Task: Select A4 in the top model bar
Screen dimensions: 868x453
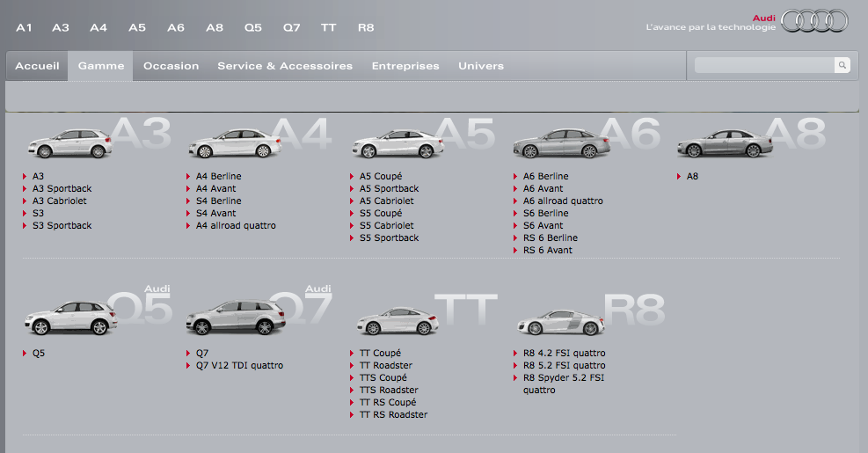Action: [98, 27]
